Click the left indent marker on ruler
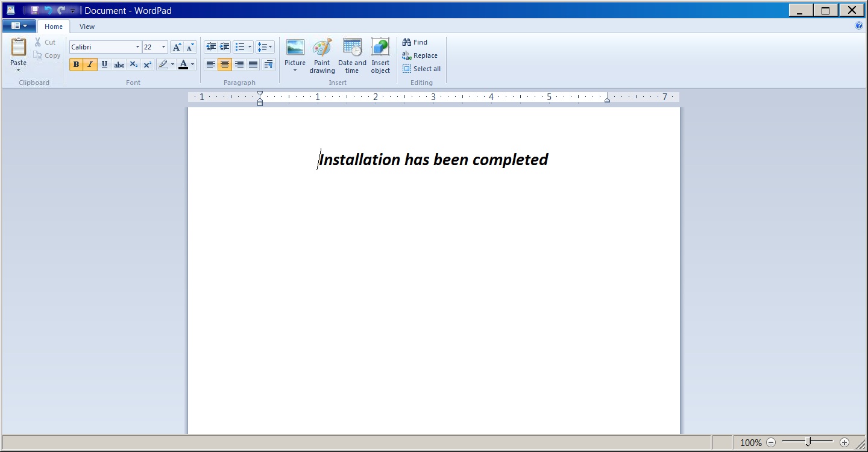This screenshot has width=868, height=452. point(260,98)
